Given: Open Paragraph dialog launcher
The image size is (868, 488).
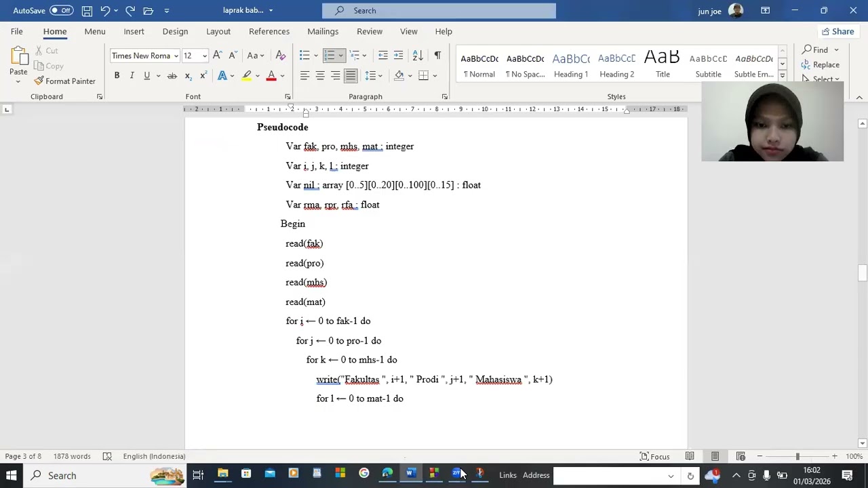Looking at the screenshot, I should [x=445, y=97].
